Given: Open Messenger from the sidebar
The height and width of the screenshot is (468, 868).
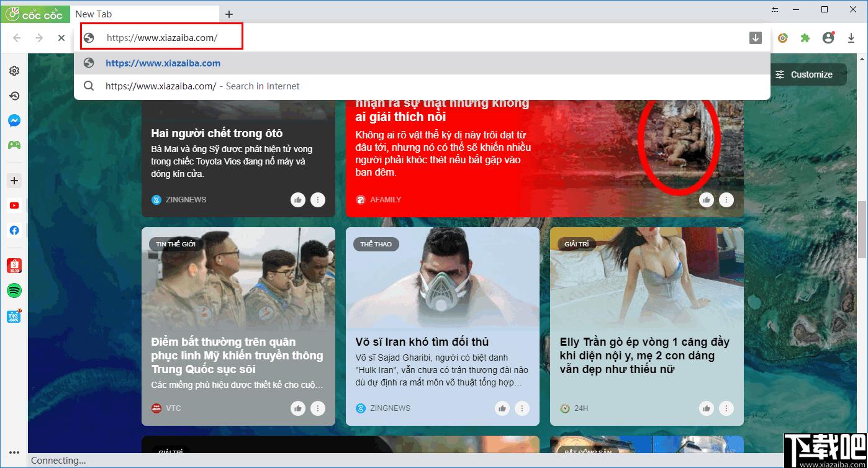Looking at the screenshot, I should pos(14,121).
